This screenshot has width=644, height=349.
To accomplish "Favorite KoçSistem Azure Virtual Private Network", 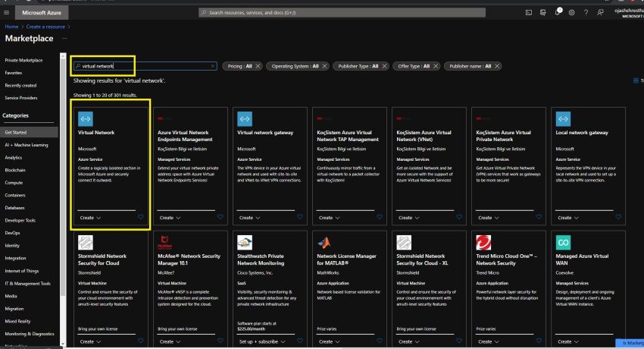I will (x=539, y=217).
